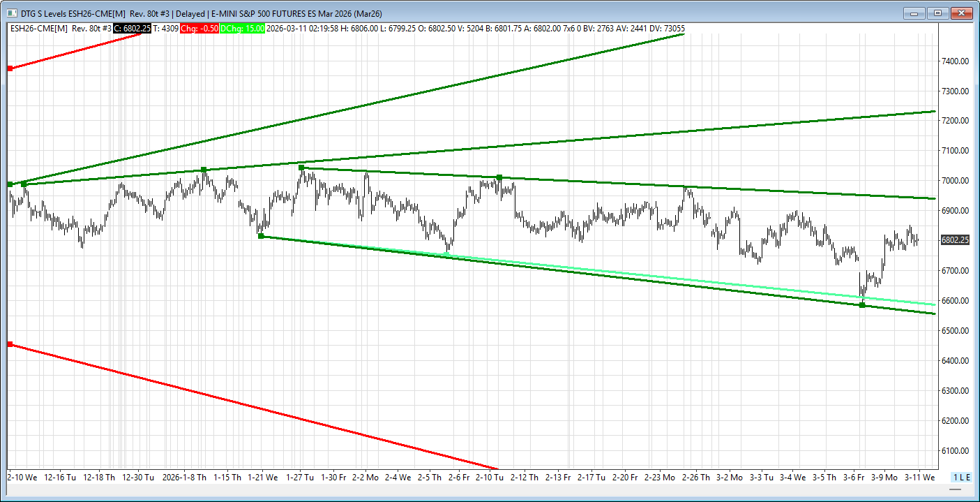Screen dimensions: 980x502
Task: Select green anchor point at 1-8 Th peak
Action: click(204, 170)
